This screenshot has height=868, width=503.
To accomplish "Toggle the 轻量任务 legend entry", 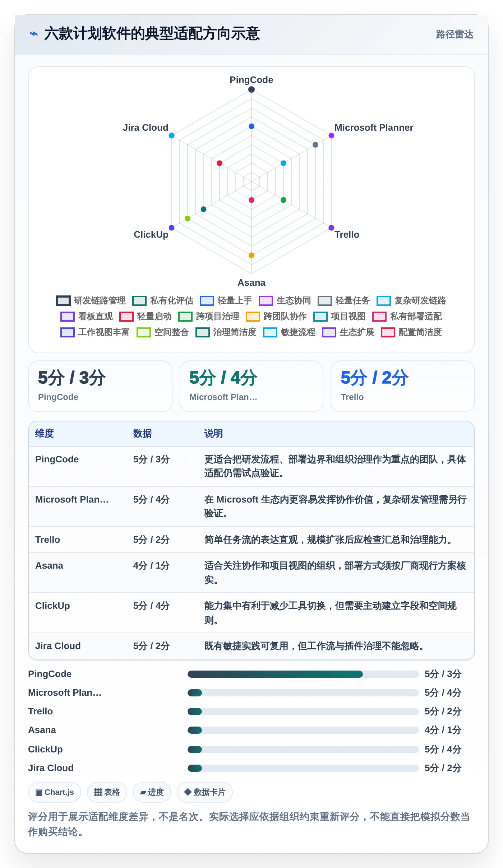I will (344, 300).
